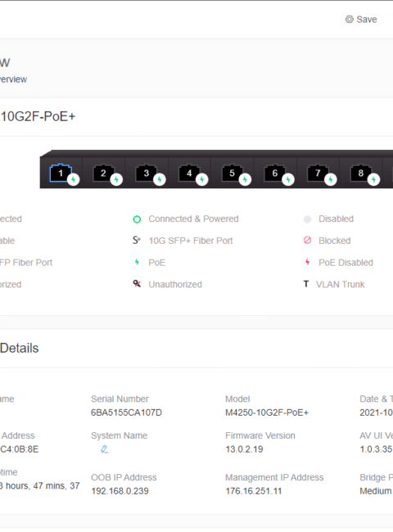This screenshot has height=532, width=393.
Task: Select port 3 on the switch panel
Action: (x=147, y=173)
